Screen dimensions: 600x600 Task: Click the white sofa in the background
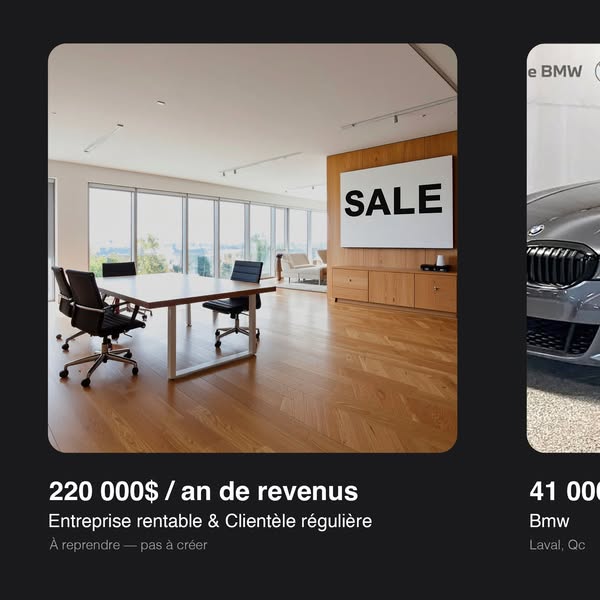pos(303,267)
